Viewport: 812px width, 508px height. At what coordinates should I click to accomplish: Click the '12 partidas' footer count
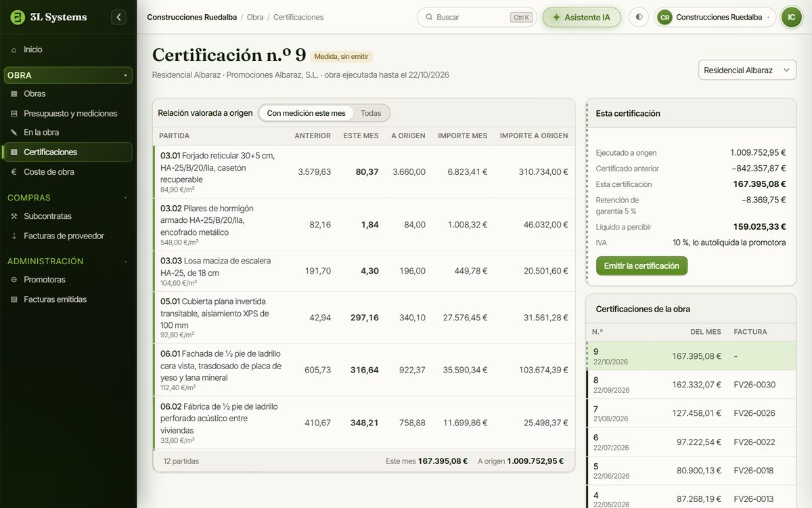181,461
